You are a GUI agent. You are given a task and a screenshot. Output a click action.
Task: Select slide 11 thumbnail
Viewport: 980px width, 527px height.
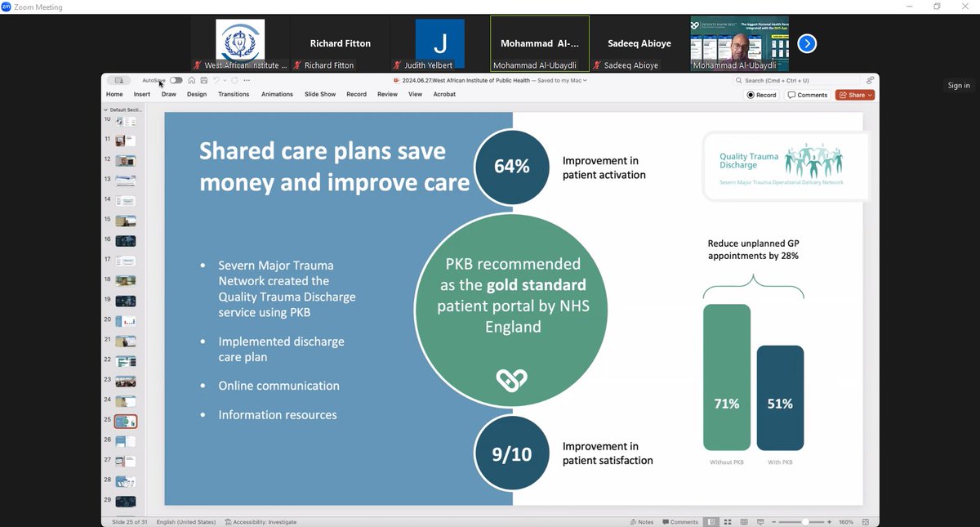click(126, 140)
